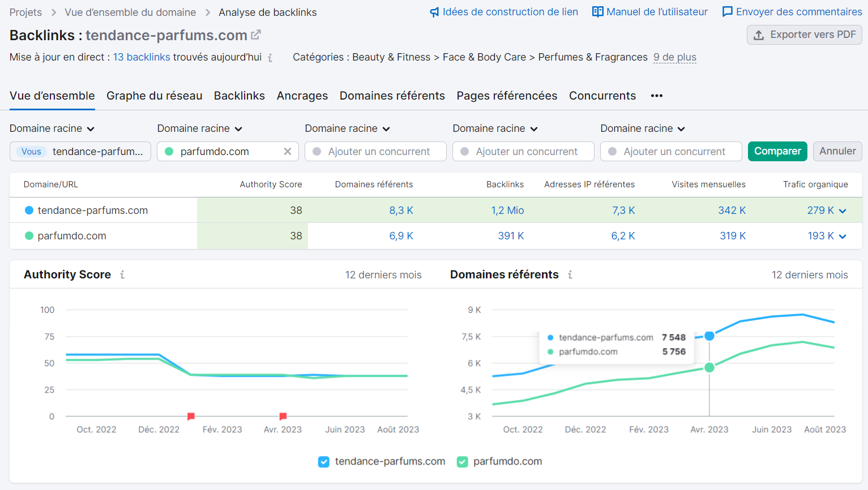Switch to Graphe du réseau tab
Screen dimensions: 868x490
(x=155, y=96)
